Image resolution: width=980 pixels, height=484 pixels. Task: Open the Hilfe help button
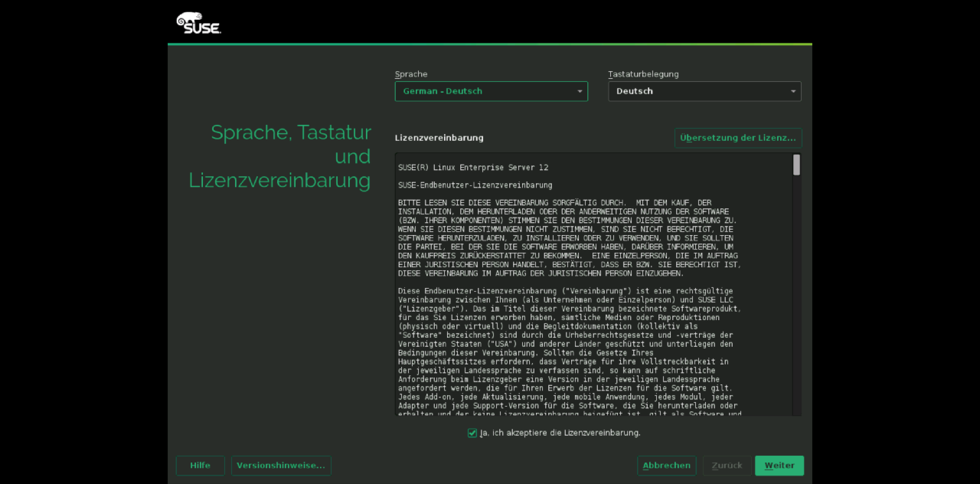pyautogui.click(x=201, y=466)
